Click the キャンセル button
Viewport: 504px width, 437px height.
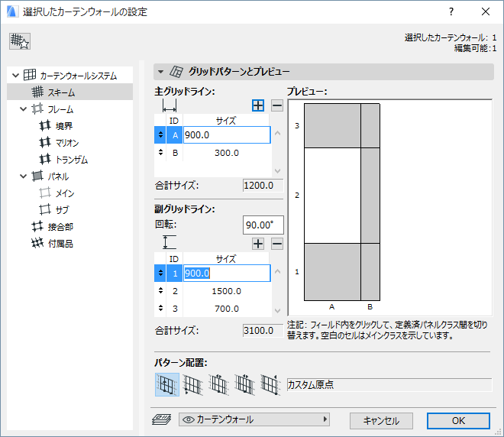381,421
